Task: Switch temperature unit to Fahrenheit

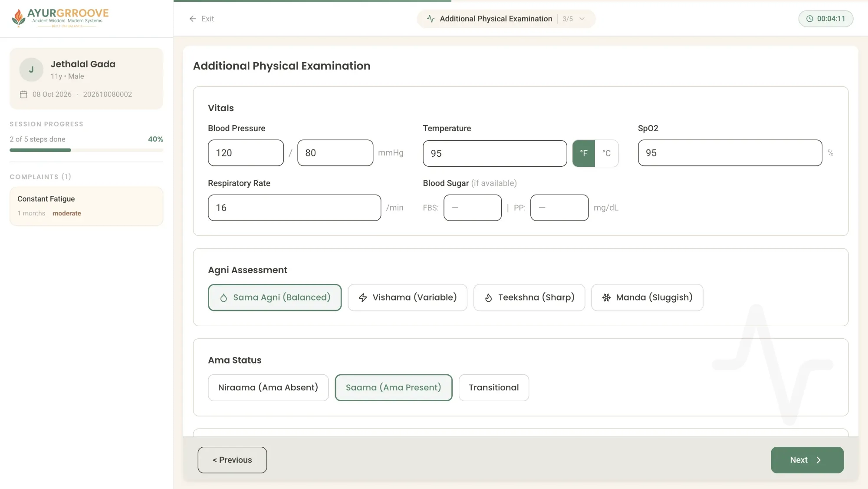Action: 584,153
